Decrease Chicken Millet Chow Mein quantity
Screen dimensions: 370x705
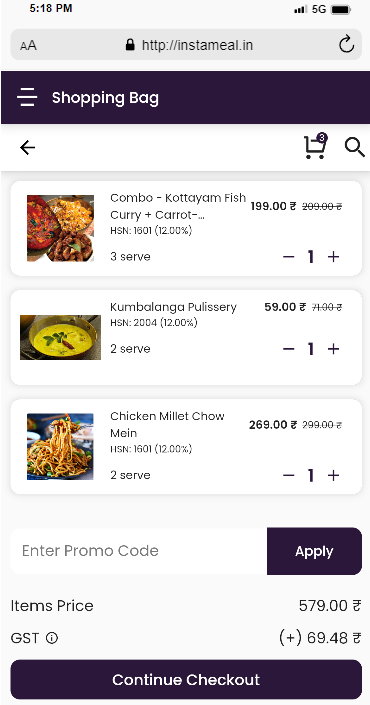289,475
